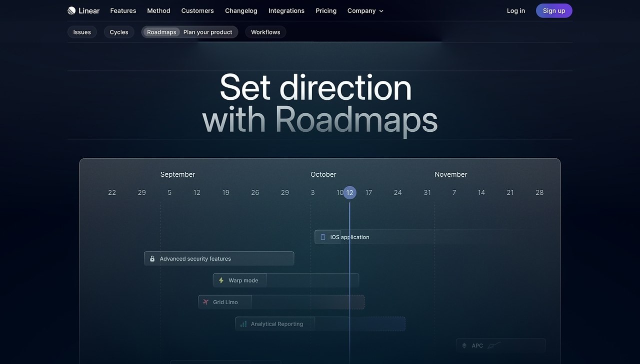Screen dimensions: 640x364
Task: Click date 14 on the timeline
Action: (481, 193)
